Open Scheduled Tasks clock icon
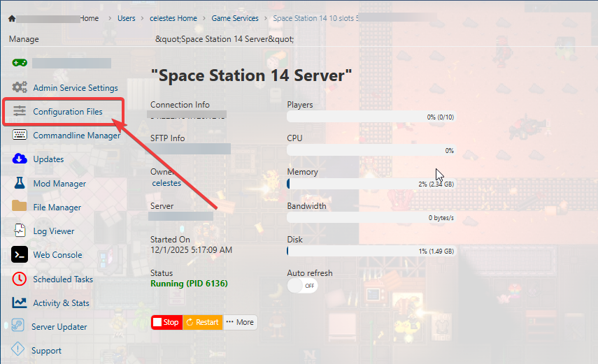Image resolution: width=598 pixels, height=364 pixels. pyautogui.click(x=20, y=279)
